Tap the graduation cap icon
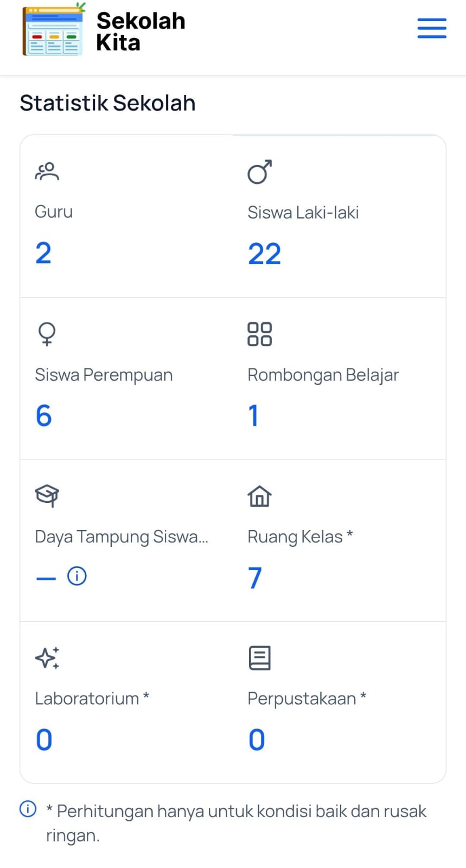Image resolution: width=466 pixels, height=868 pixels. point(47,495)
